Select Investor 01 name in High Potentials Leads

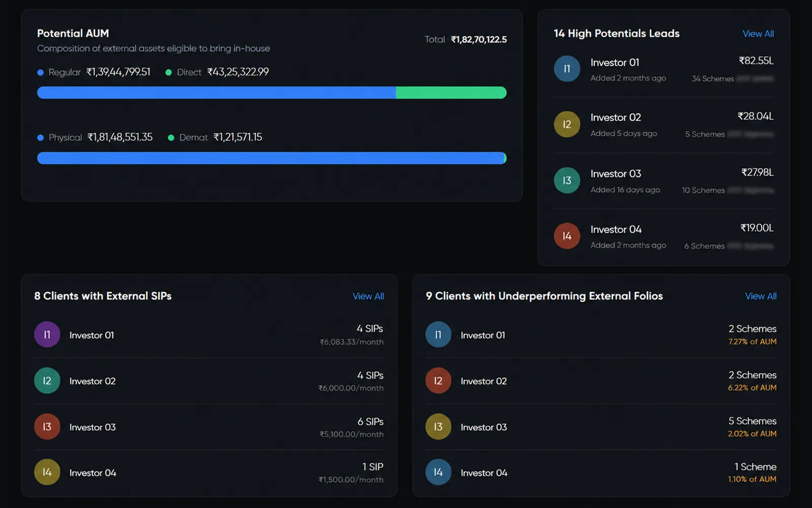tap(615, 62)
